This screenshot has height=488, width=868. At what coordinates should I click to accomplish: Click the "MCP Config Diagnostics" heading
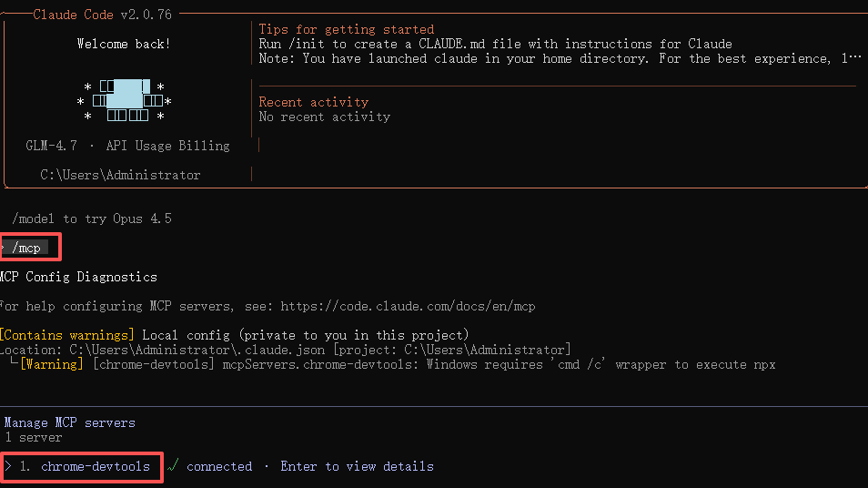[x=78, y=277]
